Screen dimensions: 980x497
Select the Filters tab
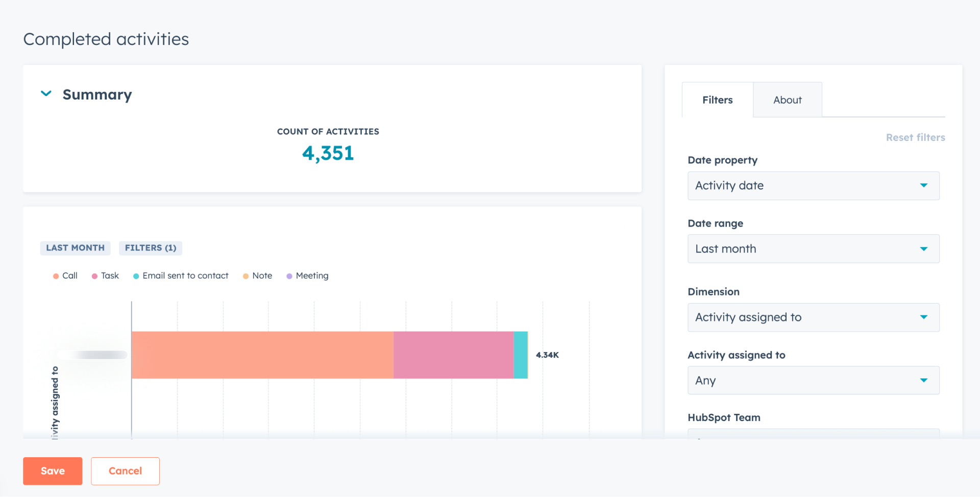click(x=717, y=100)
